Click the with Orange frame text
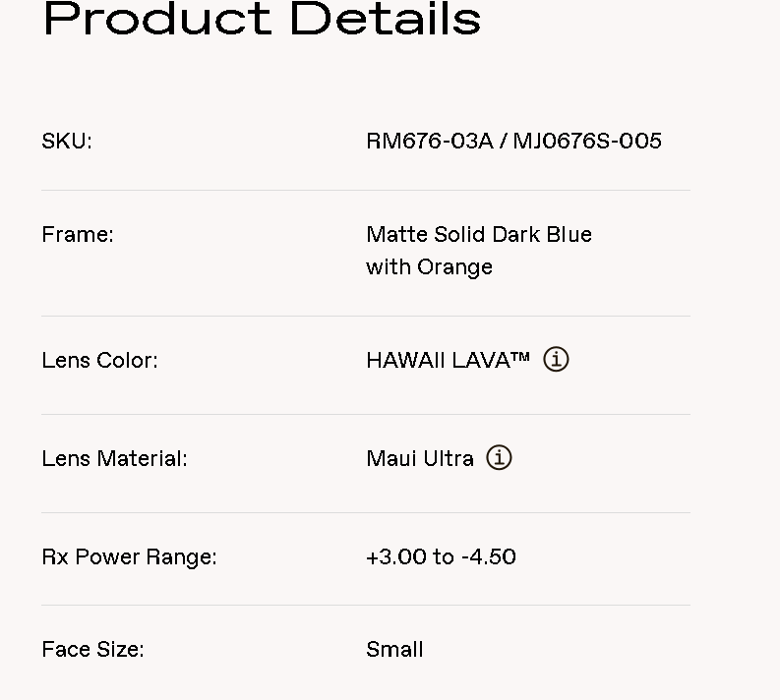The height and width of the screenshot is (700, 780). click(429, 266)
